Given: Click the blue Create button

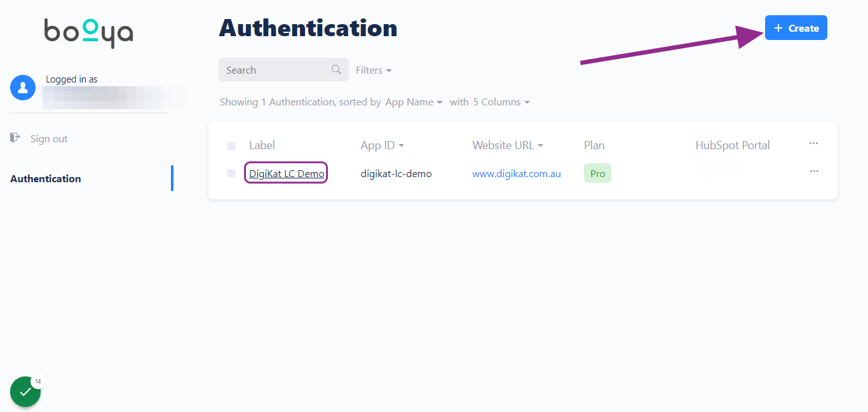Looking at the screenshot, I should pyautogui.click(x=796, y=28).
